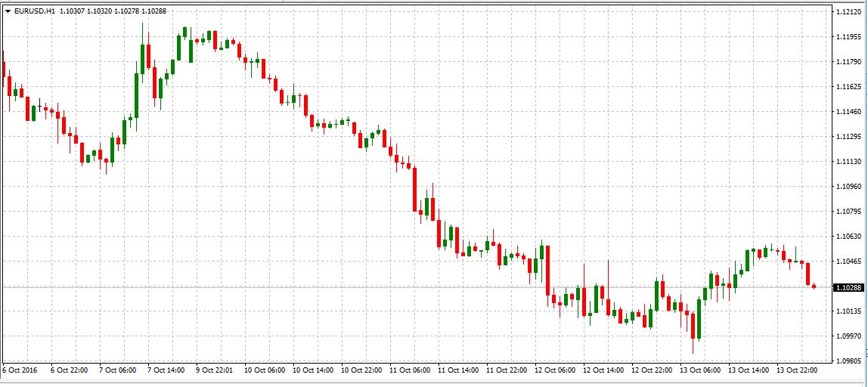Click the 9 Oct 22:01 time label
This screenshot has width=868, height=387.
click(x=213, y=370)
